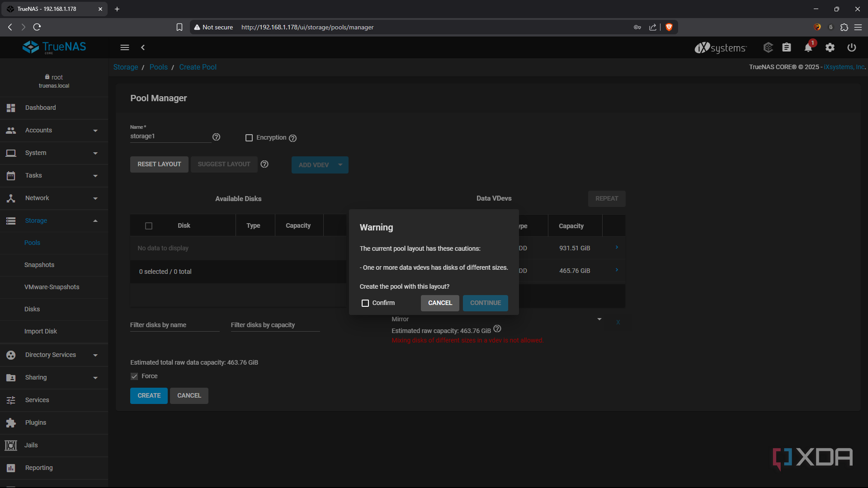Open Dashboard in sidebar
Image resolution: width=868 pixels, height=488 pixels.
click(x=54, y=108)
